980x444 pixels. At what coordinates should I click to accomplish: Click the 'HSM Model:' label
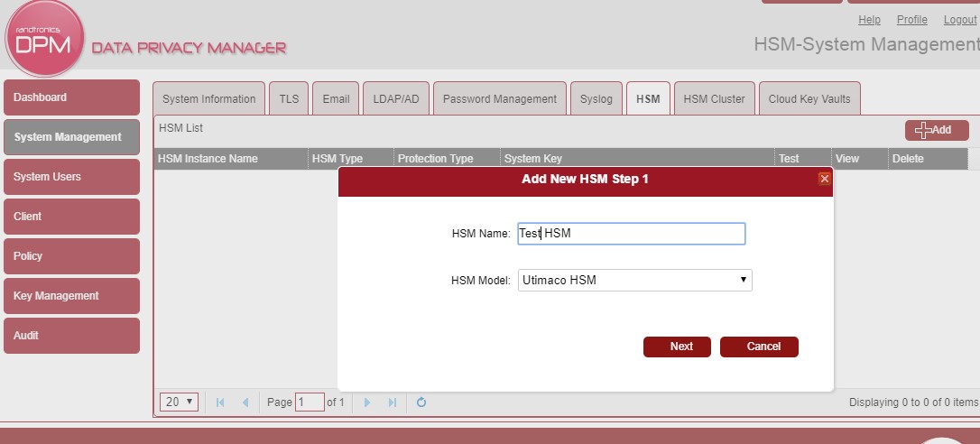click(481, 281)
